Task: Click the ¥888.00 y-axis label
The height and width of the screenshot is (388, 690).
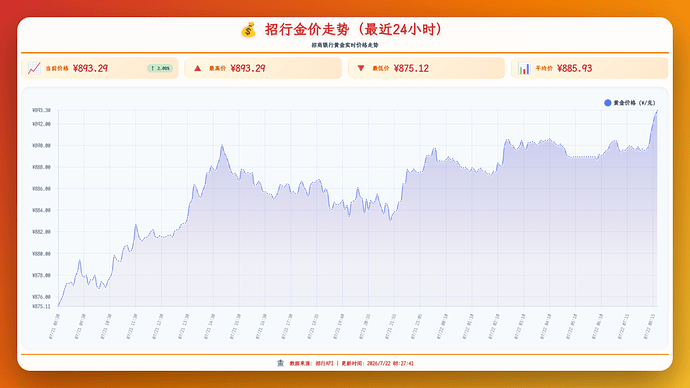Action: tap(41, 167)
